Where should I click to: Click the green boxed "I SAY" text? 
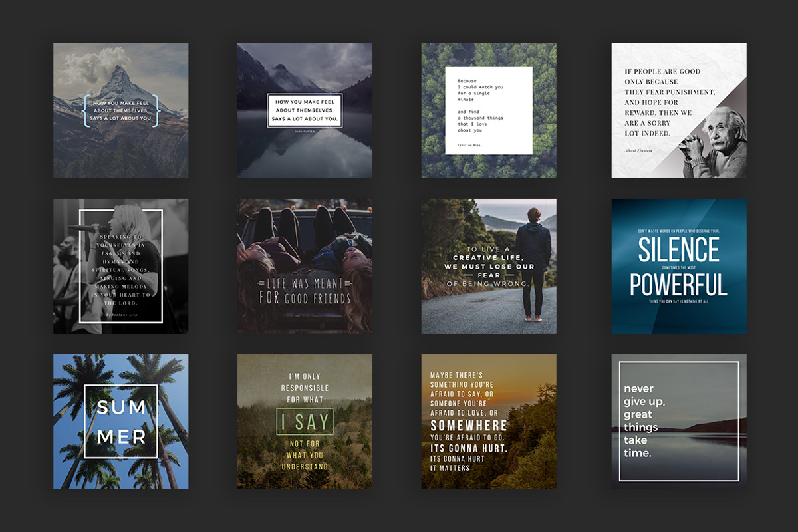coord(305,422)
